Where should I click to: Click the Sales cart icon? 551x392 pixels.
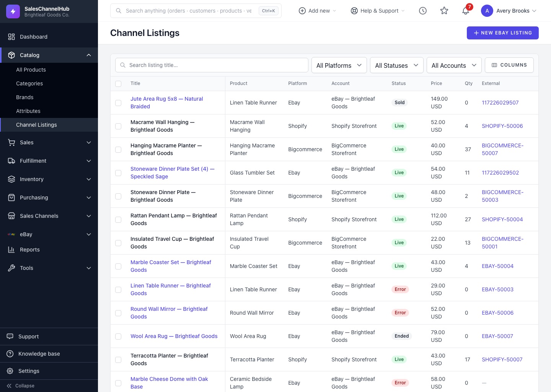point(11,142)
